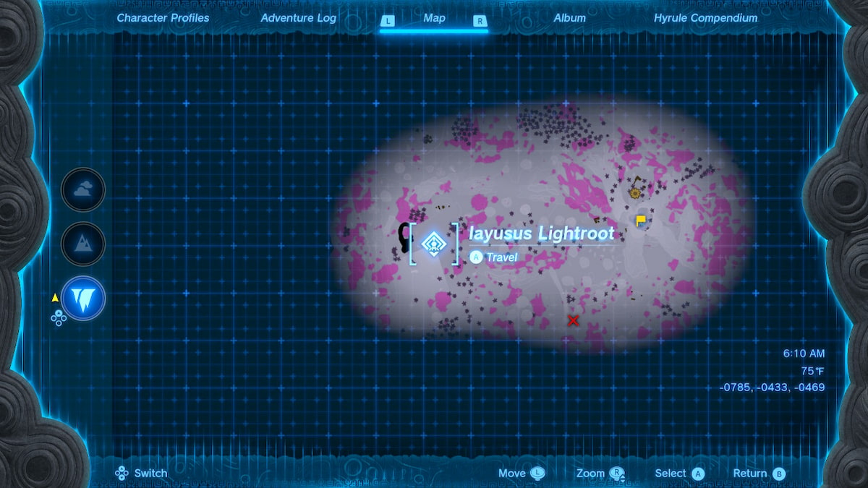
Task: Click the black silhouette icon left of Lightroot
Action: click(x=404, y=236)
